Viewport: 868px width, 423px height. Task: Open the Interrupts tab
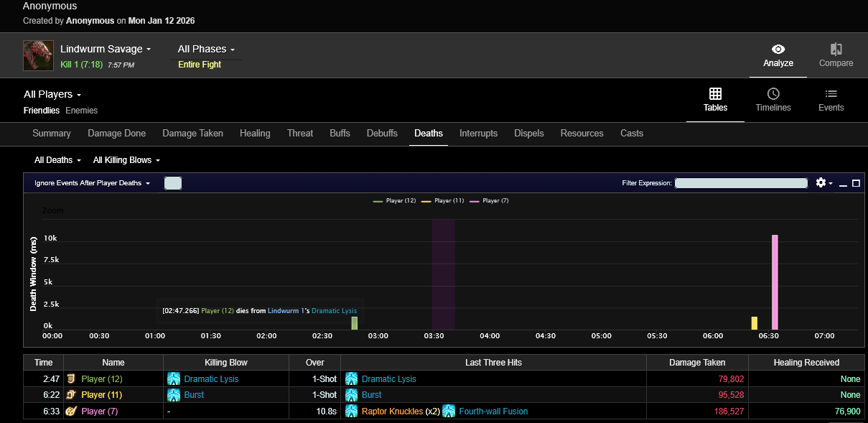click(478, 133)
